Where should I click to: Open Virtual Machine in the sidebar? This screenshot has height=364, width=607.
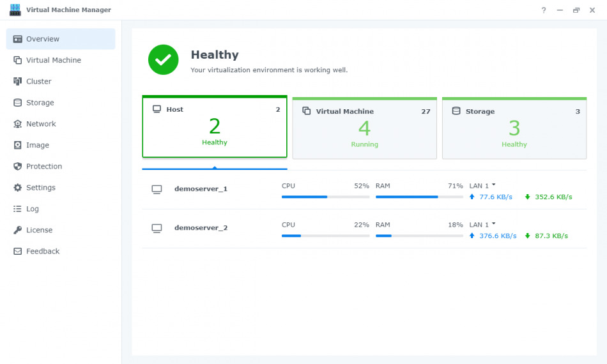(x=53, y=60)
